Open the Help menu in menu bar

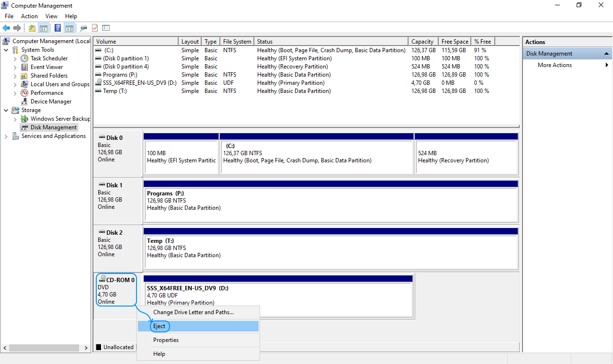tap(71, 16)
